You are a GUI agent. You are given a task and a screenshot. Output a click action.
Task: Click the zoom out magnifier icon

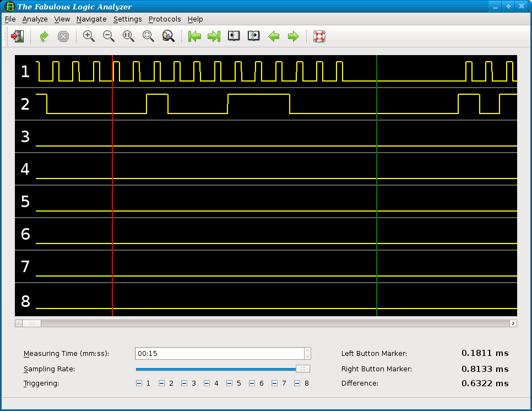[x=108, y=36]
